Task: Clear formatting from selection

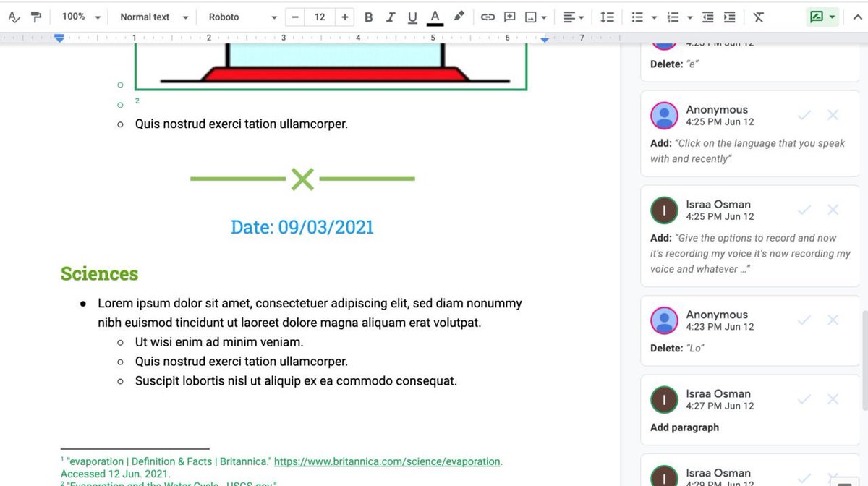Action: [x=758, y=17]
